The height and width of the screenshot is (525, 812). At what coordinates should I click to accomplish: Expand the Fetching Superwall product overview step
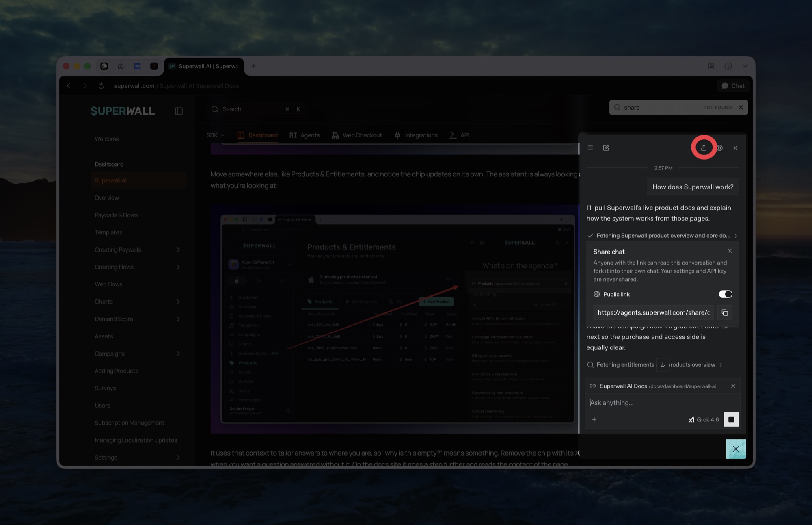pos(663,236)
